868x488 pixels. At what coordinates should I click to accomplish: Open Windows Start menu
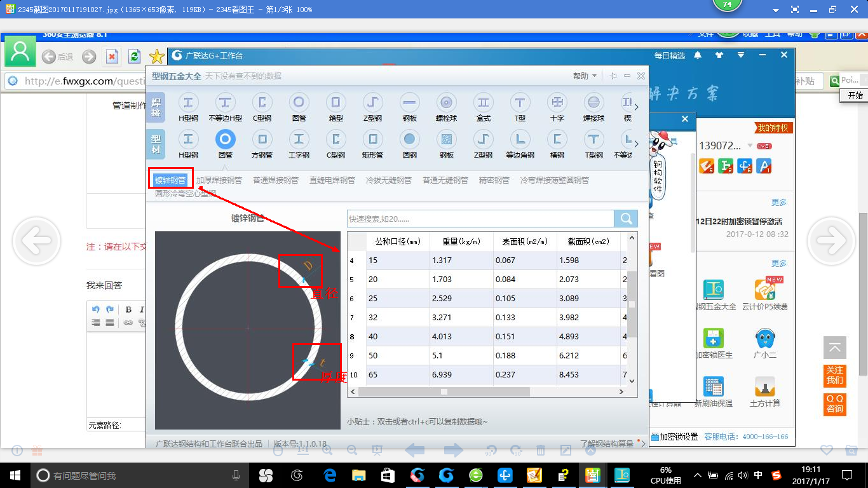15,475
